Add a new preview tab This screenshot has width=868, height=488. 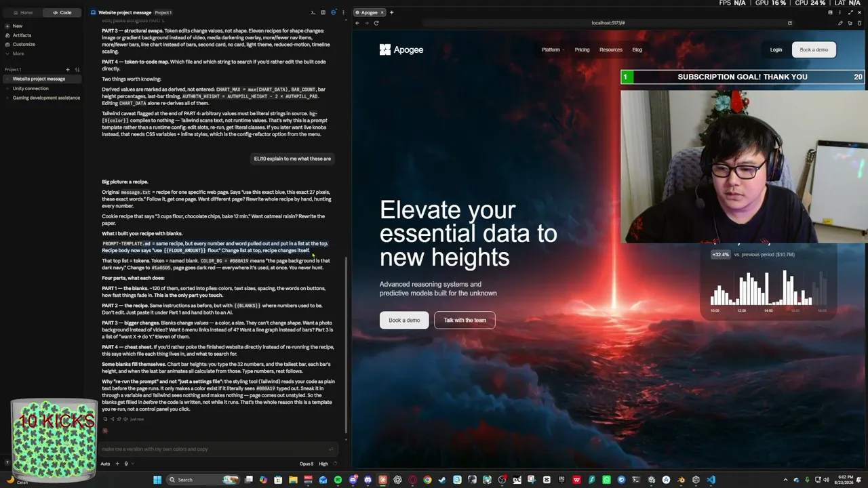(391, 12)
